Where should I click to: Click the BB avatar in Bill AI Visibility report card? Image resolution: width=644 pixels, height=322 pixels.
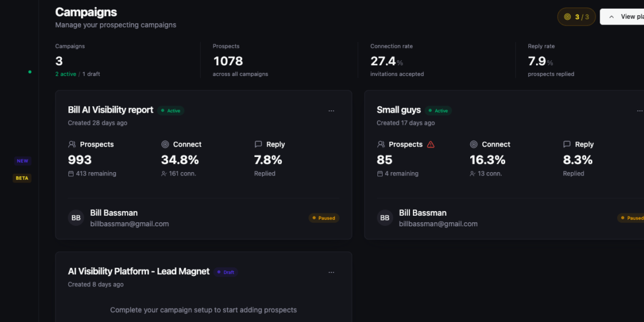click(76, 218)
